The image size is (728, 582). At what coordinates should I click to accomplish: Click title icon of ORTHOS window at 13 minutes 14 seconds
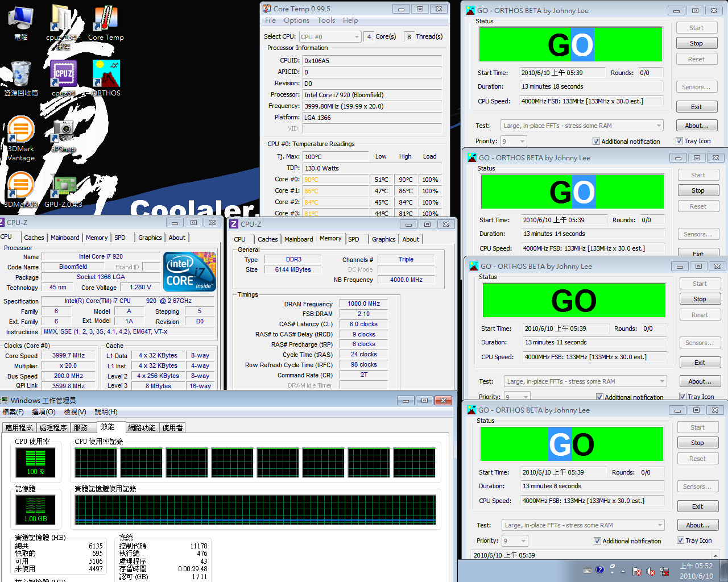tap(471, 157)
